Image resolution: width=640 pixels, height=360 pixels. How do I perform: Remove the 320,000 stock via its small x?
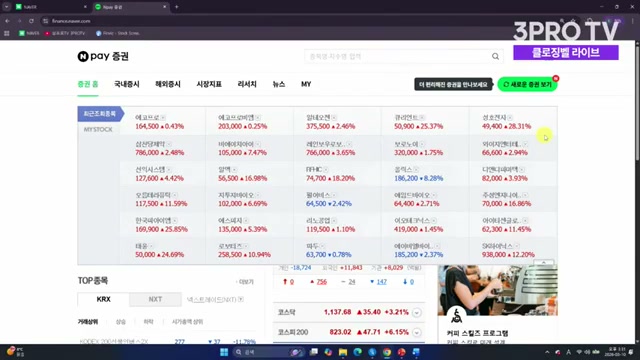tap(422, 144)
